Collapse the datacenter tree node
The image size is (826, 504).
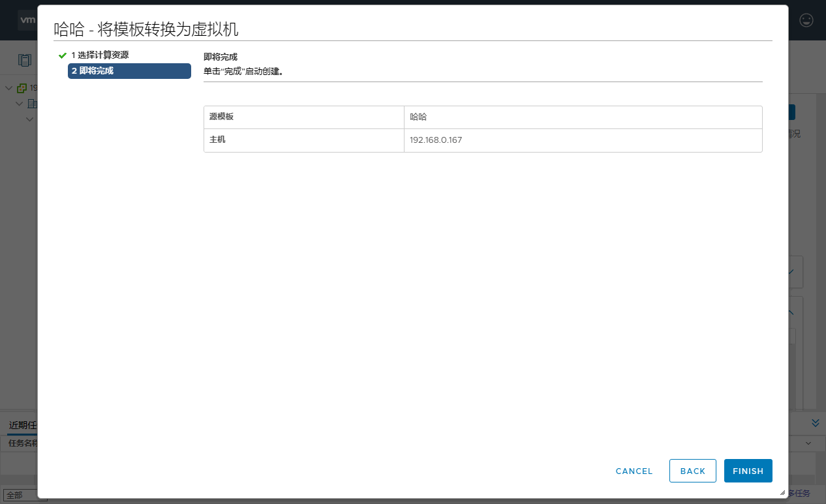[19, 104]
